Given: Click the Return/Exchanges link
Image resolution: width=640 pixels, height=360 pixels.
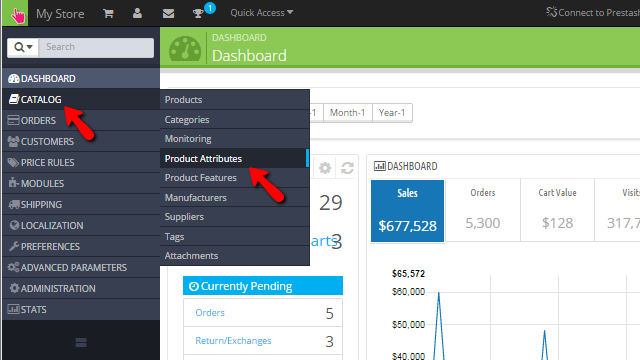Looking at the screenshot, I should point(233,341).
